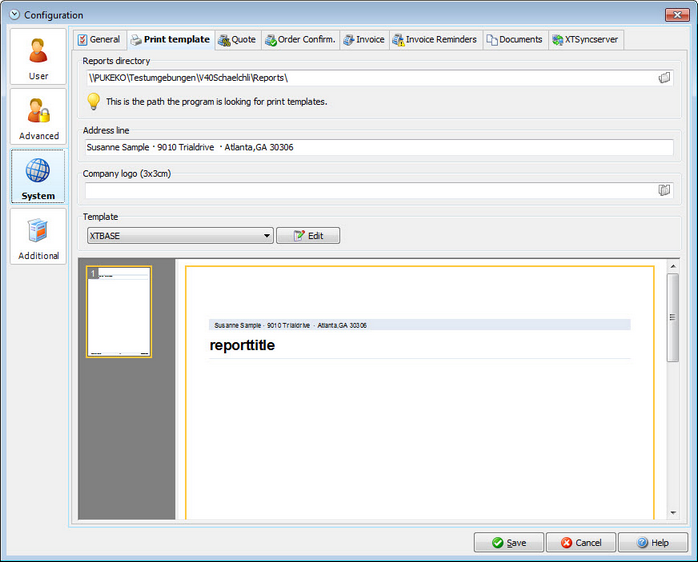Save the configuration

[509, 542]
